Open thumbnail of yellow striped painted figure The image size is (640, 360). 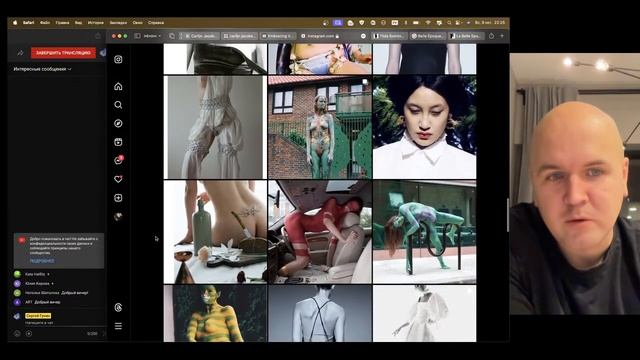215,313
